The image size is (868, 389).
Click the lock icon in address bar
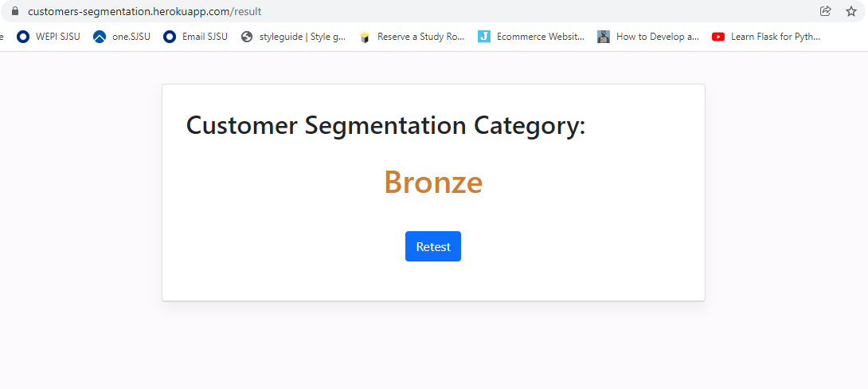pyautogui.click(x=15, y=11)
